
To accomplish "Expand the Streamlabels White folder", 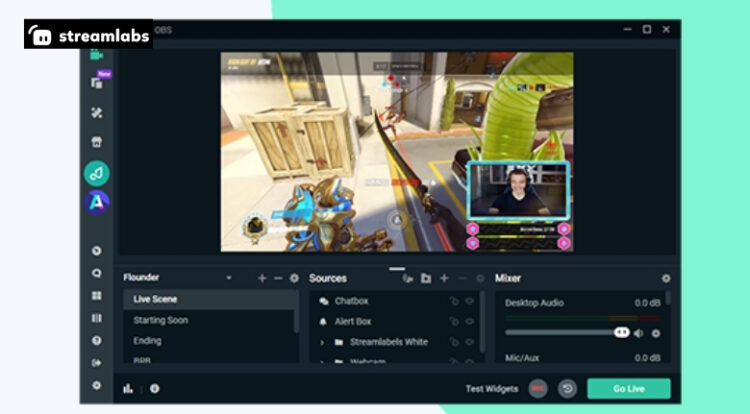I will [322, 342].
